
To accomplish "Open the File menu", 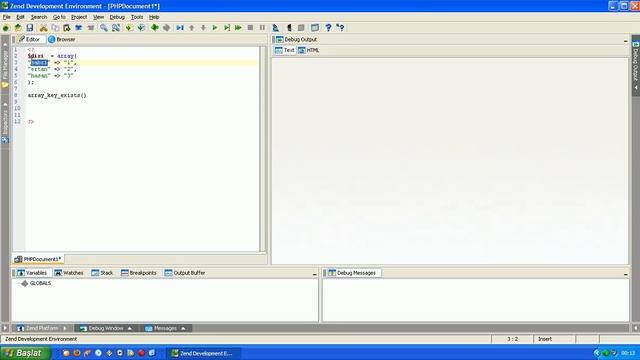I will pos(7,17).
